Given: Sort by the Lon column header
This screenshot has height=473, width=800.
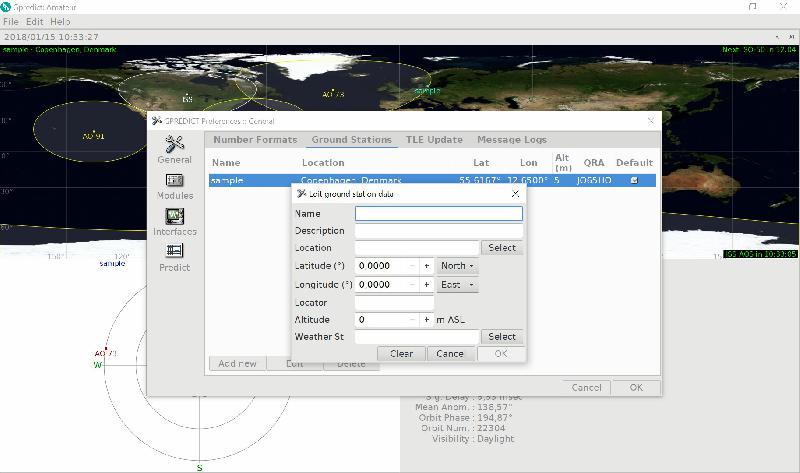Looking at the screenshot, I should [x=529, y=163].
